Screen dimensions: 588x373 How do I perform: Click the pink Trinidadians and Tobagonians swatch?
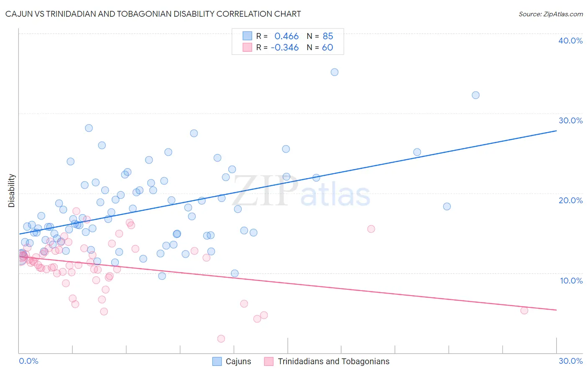pyautogui.click(x=269, y=361)
